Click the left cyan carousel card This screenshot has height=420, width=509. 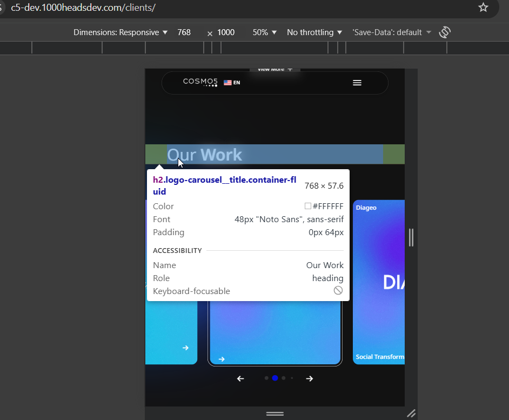171,332
